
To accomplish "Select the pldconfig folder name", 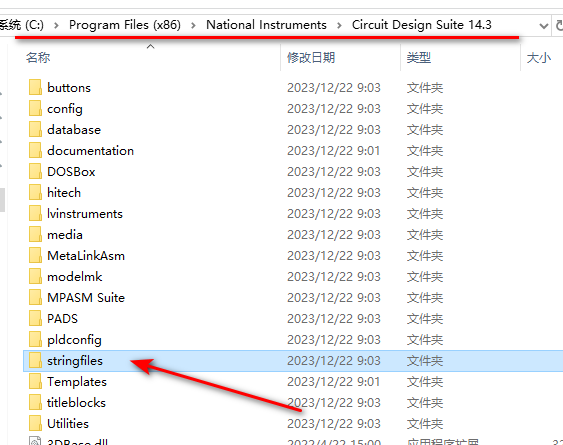I will (x=74, y=340).
